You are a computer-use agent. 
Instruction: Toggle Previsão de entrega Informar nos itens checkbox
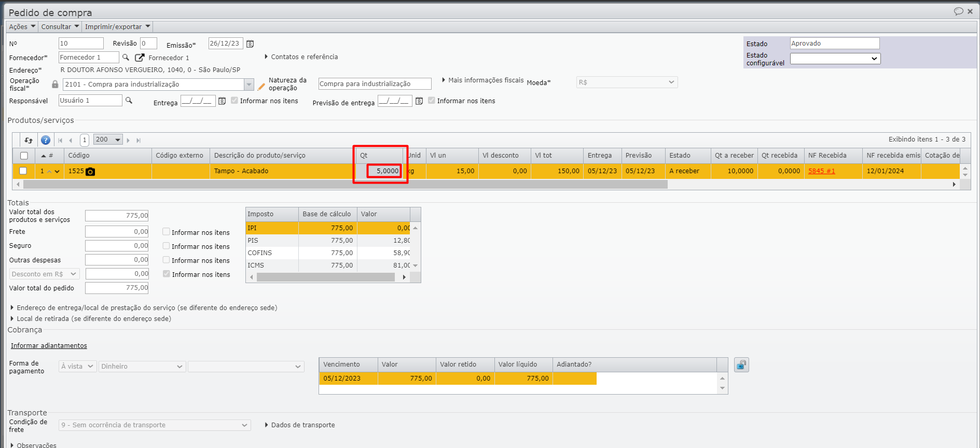(432, 101)
